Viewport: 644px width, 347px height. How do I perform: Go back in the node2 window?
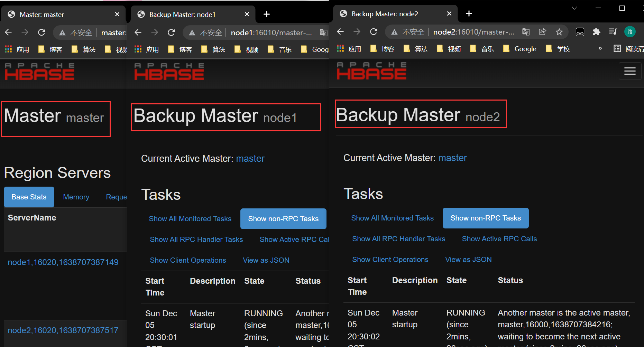point(340,32)
